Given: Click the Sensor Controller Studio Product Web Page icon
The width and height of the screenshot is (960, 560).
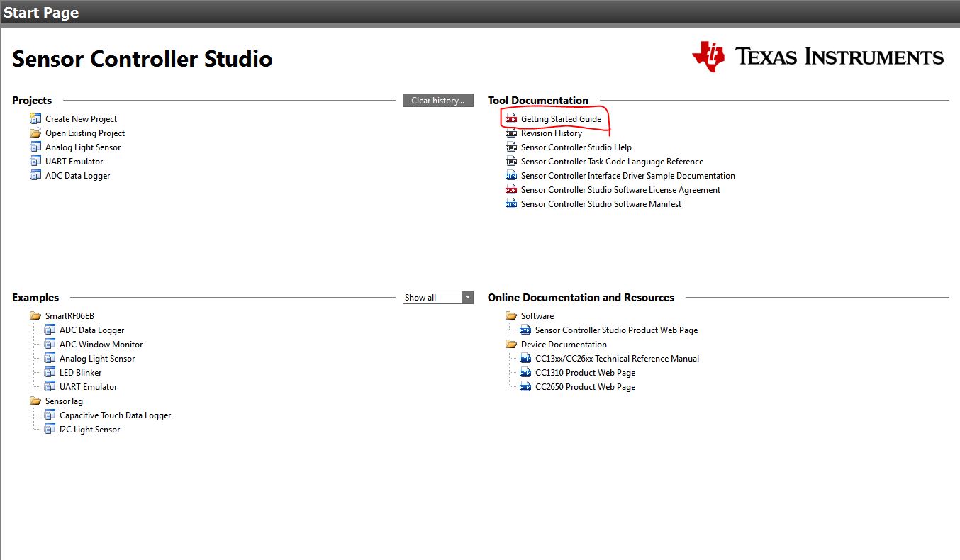Looking at the screenshot, I should (525, 330).
